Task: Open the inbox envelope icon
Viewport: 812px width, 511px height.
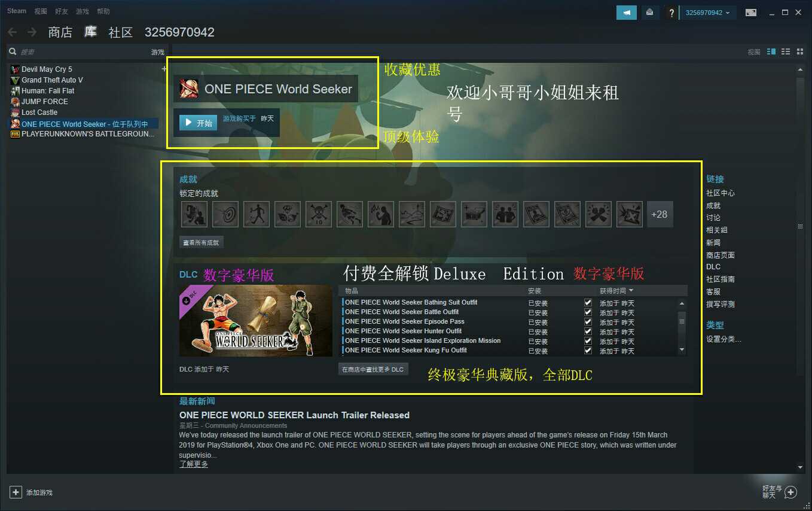Action: pyautogui.click(x=649, y=12)
